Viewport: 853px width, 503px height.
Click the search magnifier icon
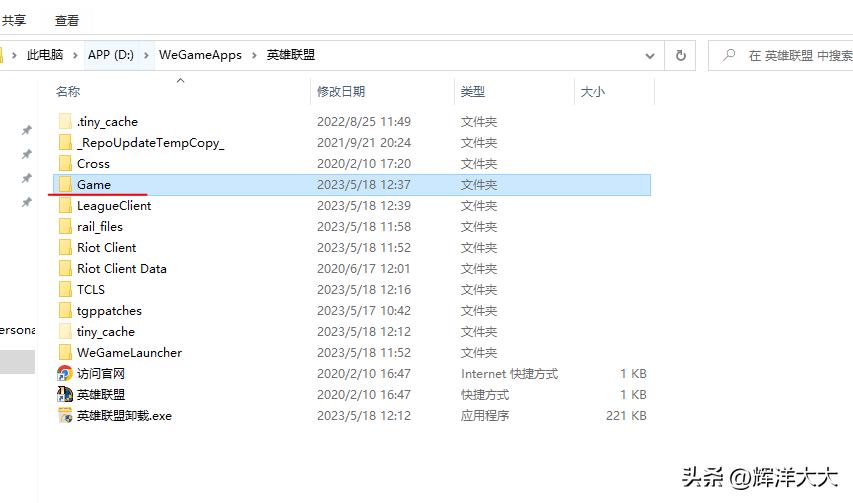(x=728, y=55)
